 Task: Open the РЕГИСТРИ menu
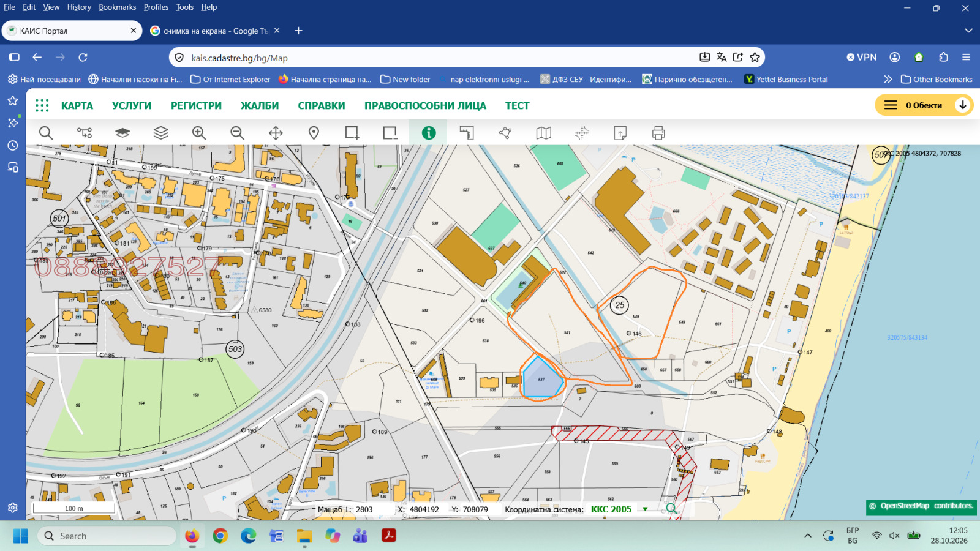tap(196, 105)
